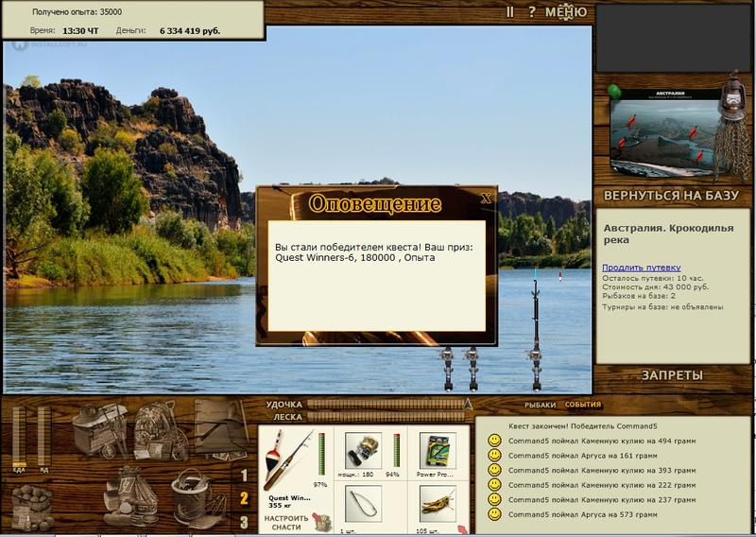Click smiley beside Аргуса на 161 грамм
The width and height of the screenshot is (756, 537).
(494, 455)
